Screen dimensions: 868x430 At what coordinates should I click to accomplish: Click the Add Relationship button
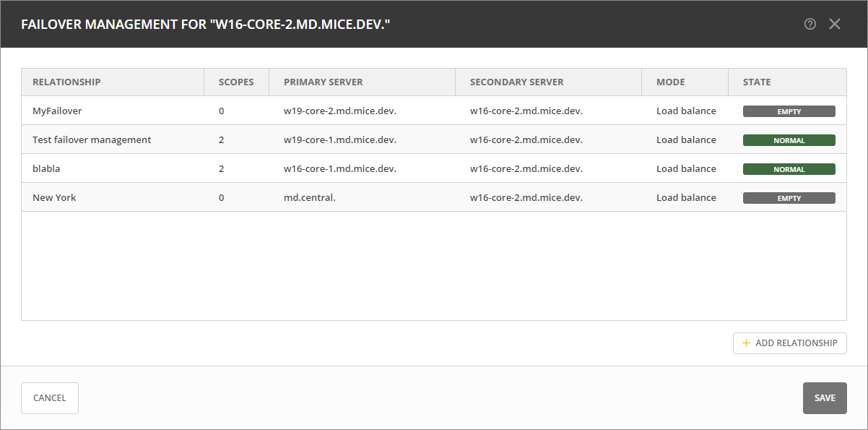[x=789, y=343]
